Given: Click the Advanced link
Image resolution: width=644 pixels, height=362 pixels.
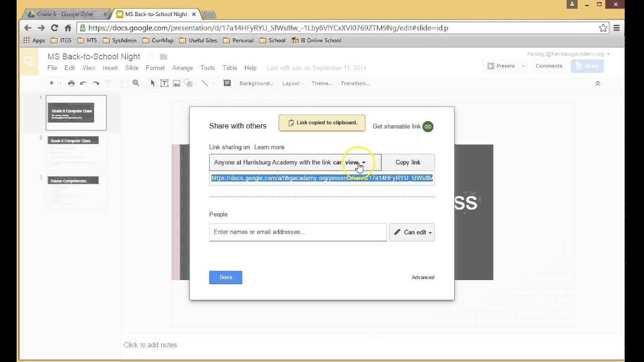Looking at the screenshot, I should pyautogui.click(x=423, y=278).
